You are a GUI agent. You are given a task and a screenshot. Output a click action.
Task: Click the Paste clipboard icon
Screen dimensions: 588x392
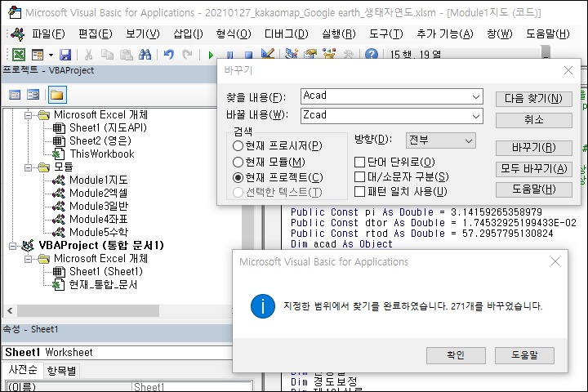126,55
